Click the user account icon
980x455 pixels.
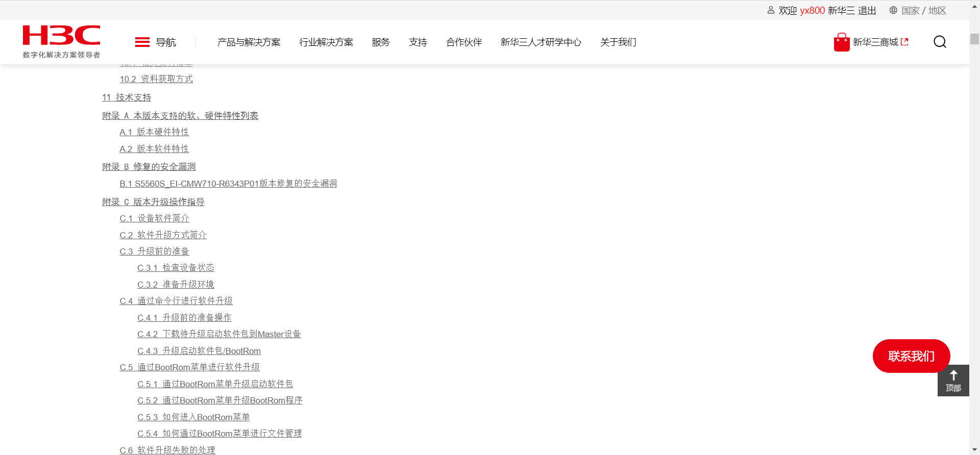(x=771, y=10)
